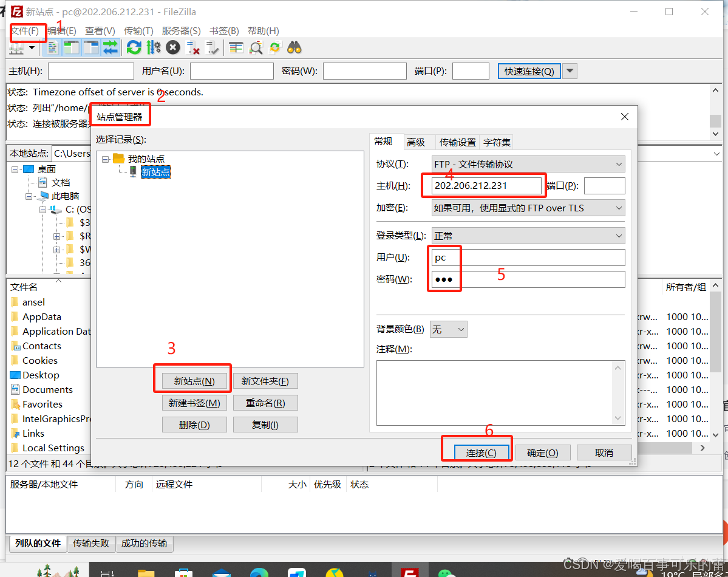The image size is (728, 577).
Task: Click the 用户(U) field containing pc
Action: [x=528, y=258]
